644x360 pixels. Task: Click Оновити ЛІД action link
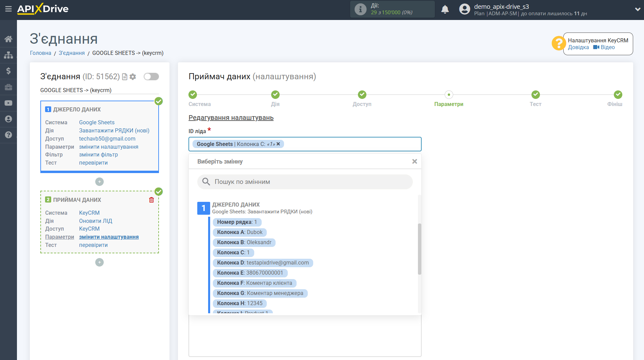point(96,221)
